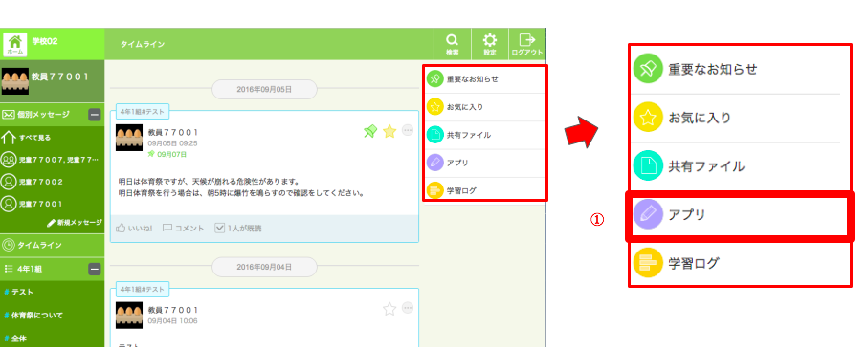This screenshot has width=868, height=350.
Task: Open the 検索 search magnifier icon
Action: pos(453,44)
